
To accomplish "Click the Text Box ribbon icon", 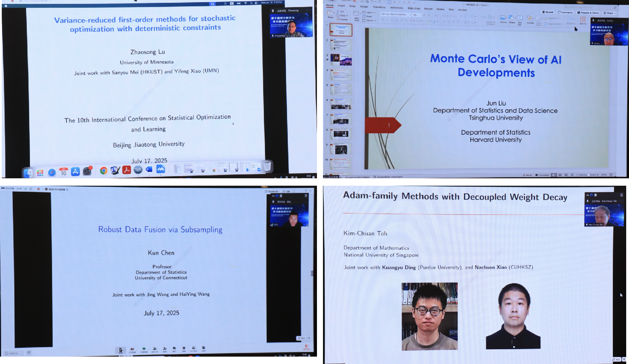I will pyautogui.click(x=520, y=19).
